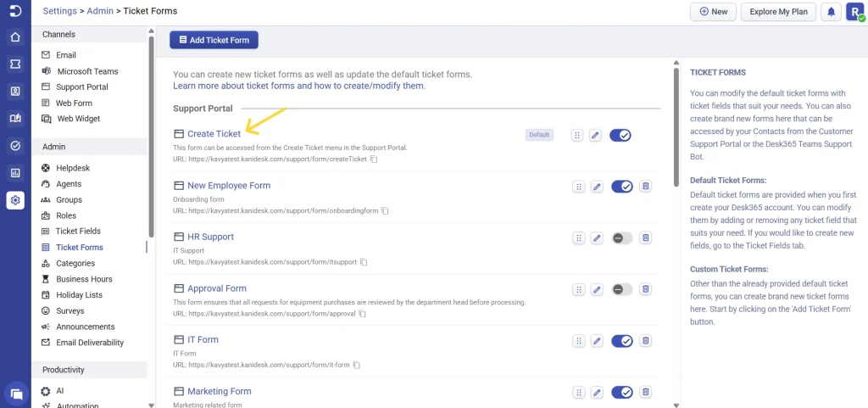Copy the IT Form URL
The width and height of the screenshot is (868, 408).
[357, 366]
